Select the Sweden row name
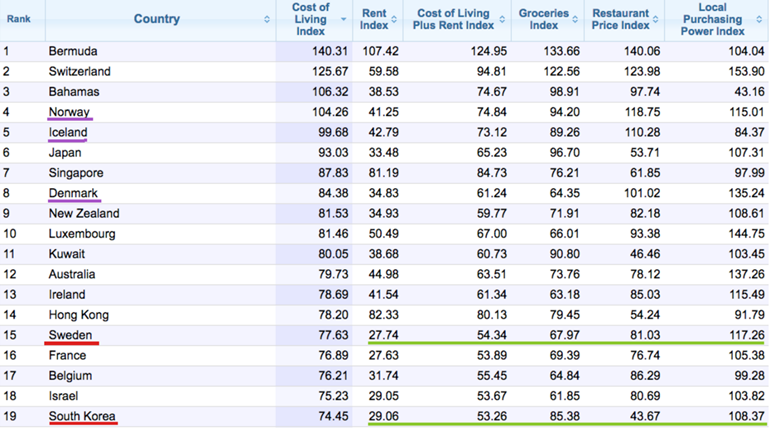 (x=70, y=335)
